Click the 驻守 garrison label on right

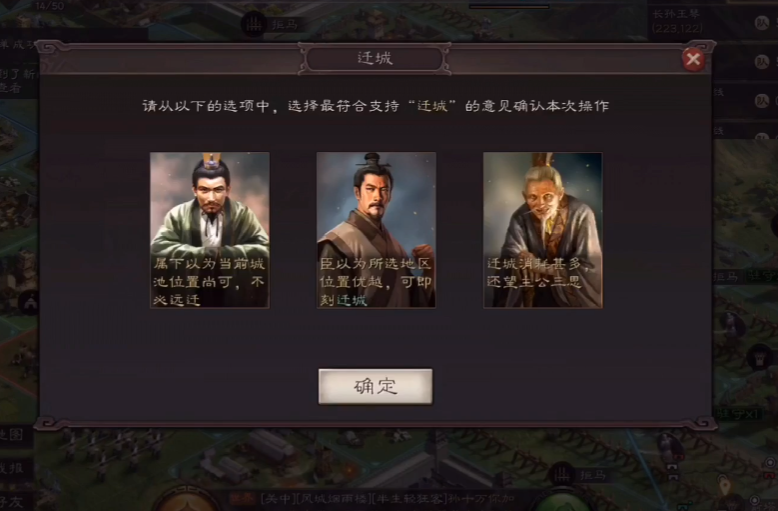[x=762, y=276]
